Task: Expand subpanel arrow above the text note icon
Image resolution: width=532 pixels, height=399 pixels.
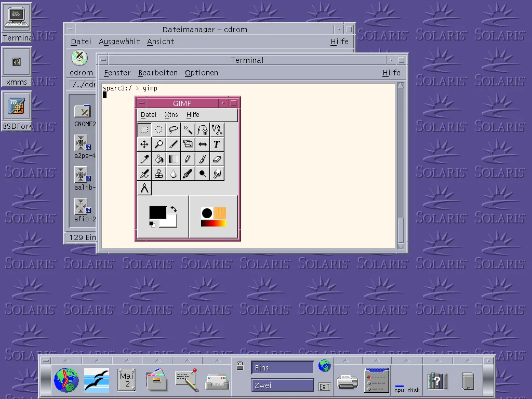Action: point(188,361)
